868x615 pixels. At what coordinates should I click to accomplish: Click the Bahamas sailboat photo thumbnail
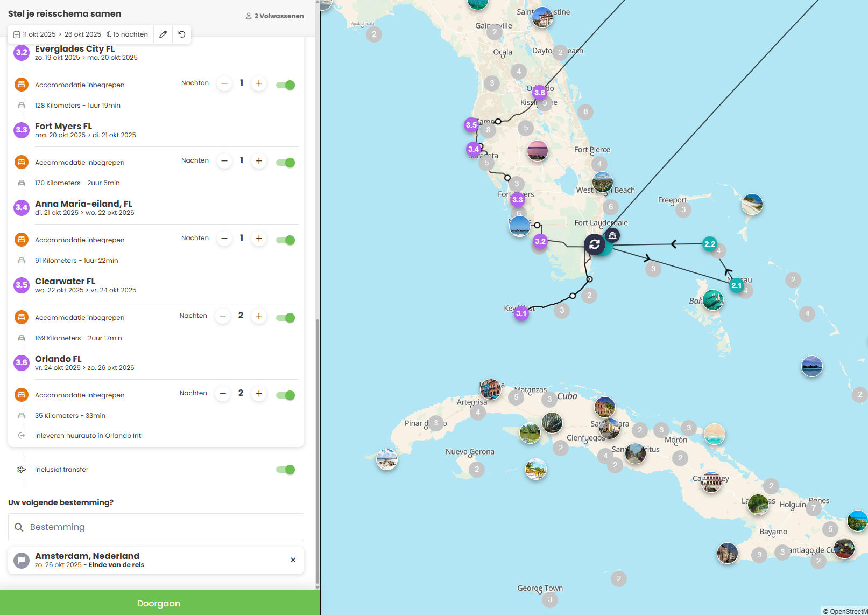pos(713,300)
